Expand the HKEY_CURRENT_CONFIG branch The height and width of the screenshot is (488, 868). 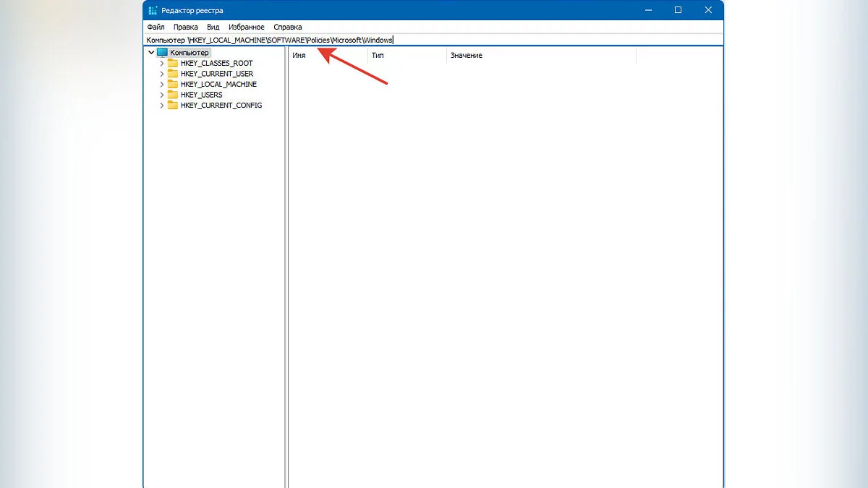click(162, 106)
